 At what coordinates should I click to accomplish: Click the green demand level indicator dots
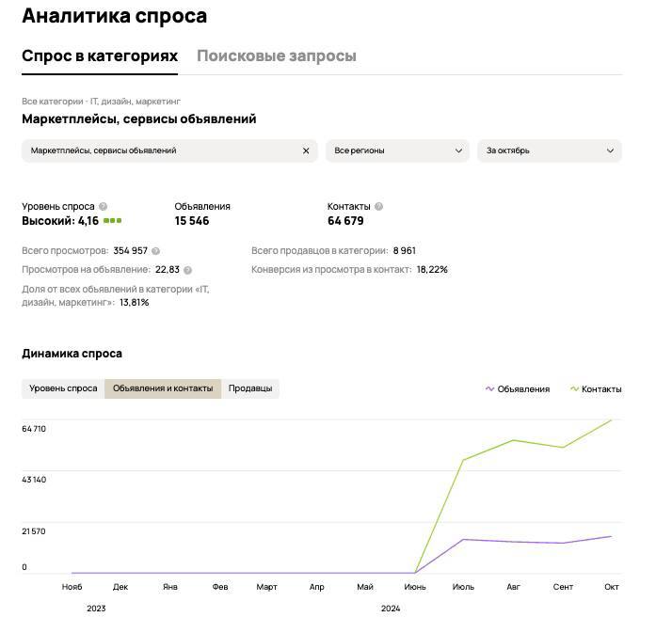click(113, 221)
